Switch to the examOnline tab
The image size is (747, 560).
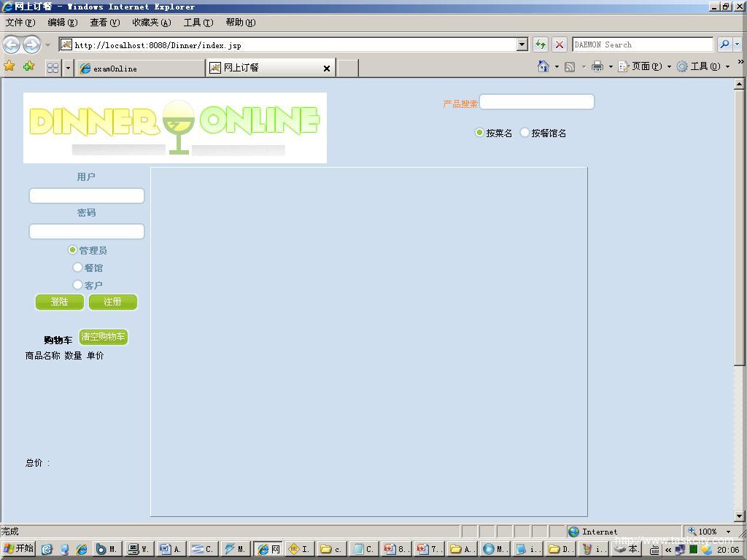coord(140,68)
